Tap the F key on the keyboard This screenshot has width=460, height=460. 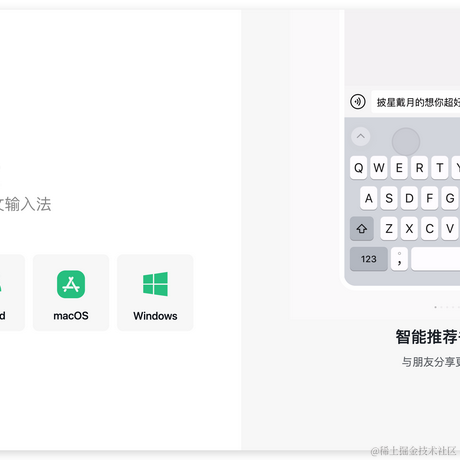pos(430,198)
